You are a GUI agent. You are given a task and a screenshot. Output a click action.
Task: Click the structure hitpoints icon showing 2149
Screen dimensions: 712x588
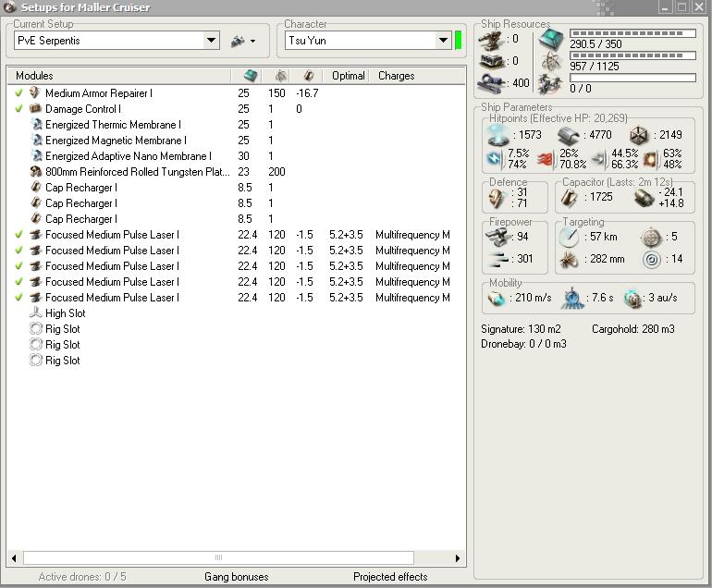point(639,135)
